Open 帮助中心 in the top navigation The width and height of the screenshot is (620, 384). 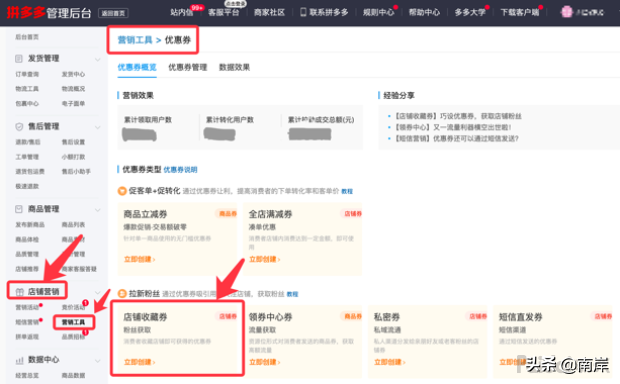424,12
